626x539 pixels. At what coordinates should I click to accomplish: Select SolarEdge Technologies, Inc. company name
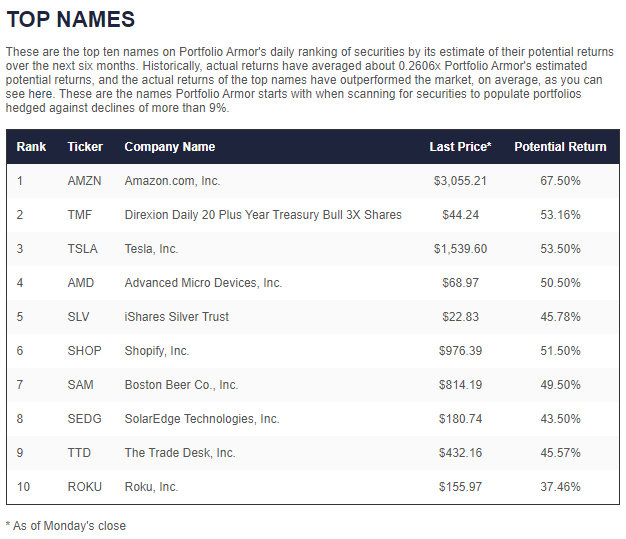(x=202, y=419)
